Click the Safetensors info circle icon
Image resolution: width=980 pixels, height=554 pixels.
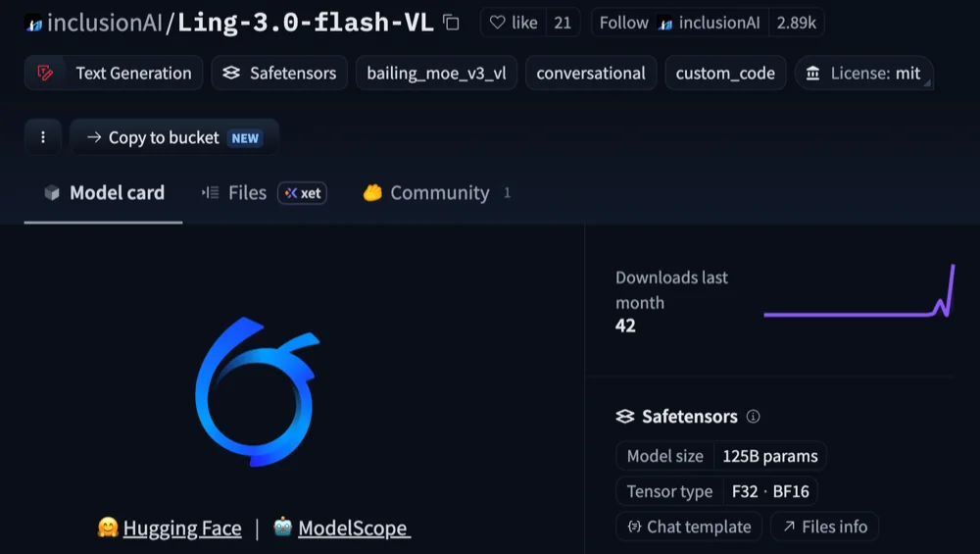click(x=753, y=417)
